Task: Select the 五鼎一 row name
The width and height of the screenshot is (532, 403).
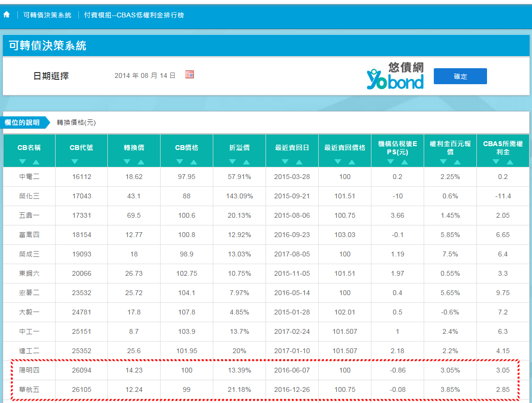Action: 29,215
